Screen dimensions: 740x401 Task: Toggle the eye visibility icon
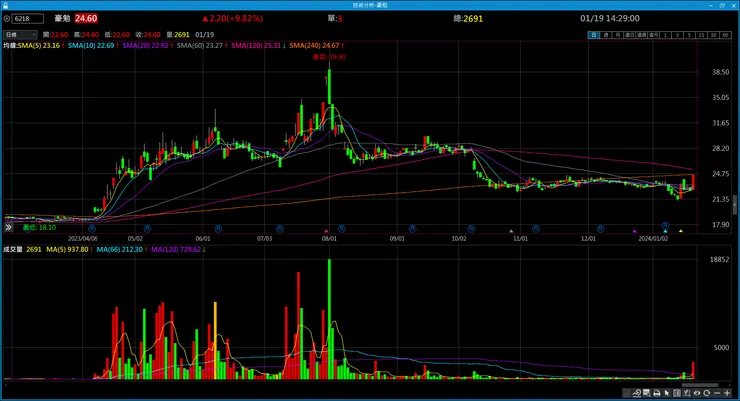[697, 393]
